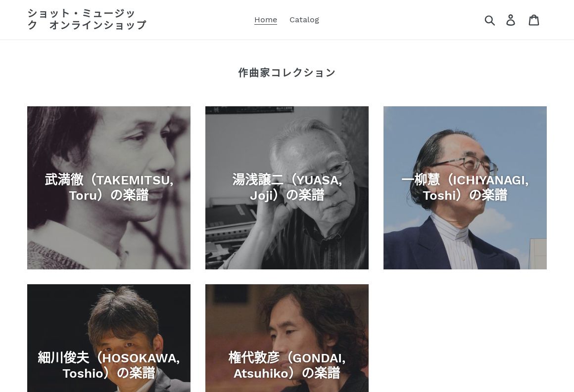This screenshot has height=392, width=574.
Task: Open the 細川俊夫 (HOSOKAWA, Toshio) collection title
Action: tap(109, 365)
